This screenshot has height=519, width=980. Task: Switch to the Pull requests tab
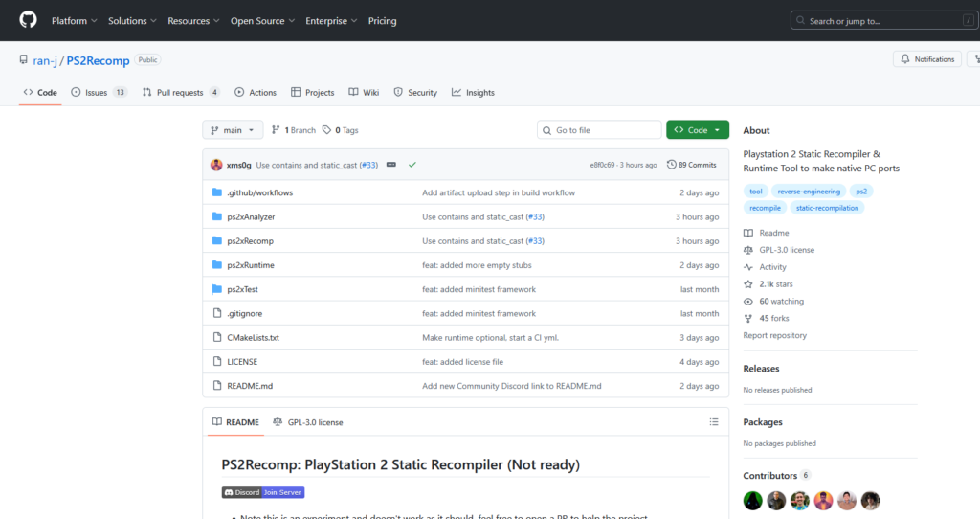181,92
